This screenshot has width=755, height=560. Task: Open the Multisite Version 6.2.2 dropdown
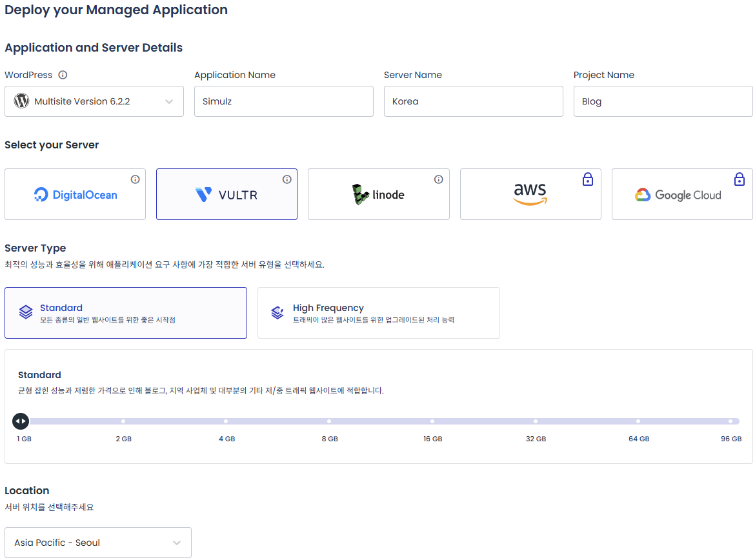94,101
